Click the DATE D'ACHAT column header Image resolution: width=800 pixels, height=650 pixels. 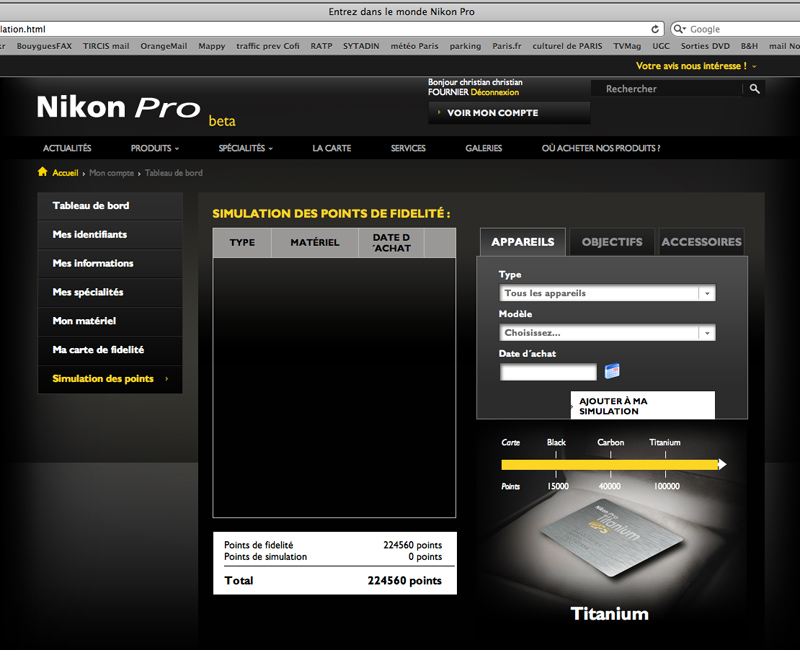click(x=391, y=243)
